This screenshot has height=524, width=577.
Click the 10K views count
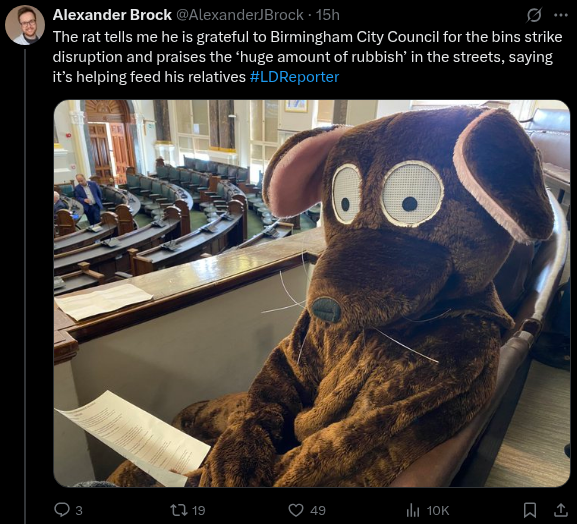(438, 511)
